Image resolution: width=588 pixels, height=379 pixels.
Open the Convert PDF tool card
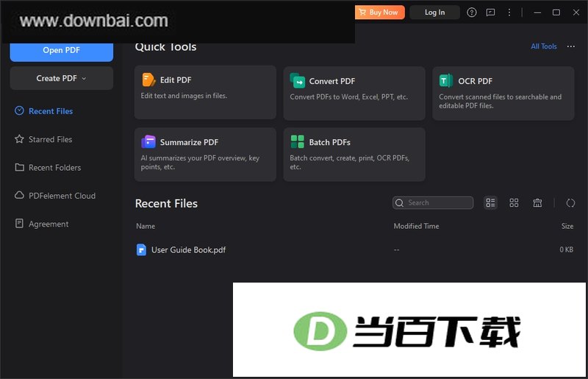pos(354,93)
